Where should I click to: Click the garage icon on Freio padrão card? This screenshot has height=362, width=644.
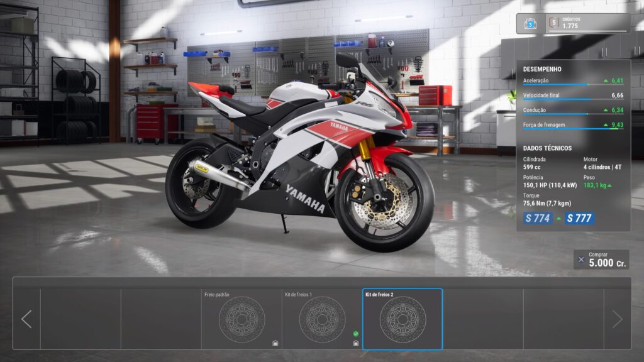coord(275,343)
